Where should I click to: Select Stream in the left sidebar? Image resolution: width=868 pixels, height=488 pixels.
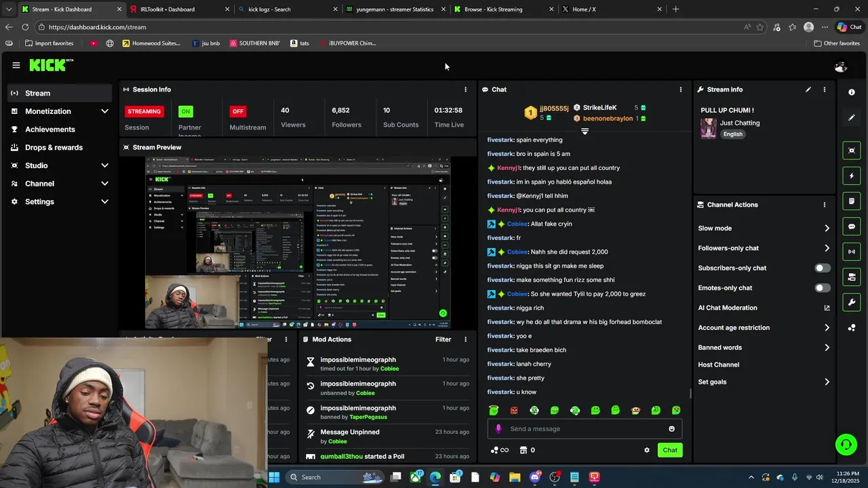tap(60, 94)
